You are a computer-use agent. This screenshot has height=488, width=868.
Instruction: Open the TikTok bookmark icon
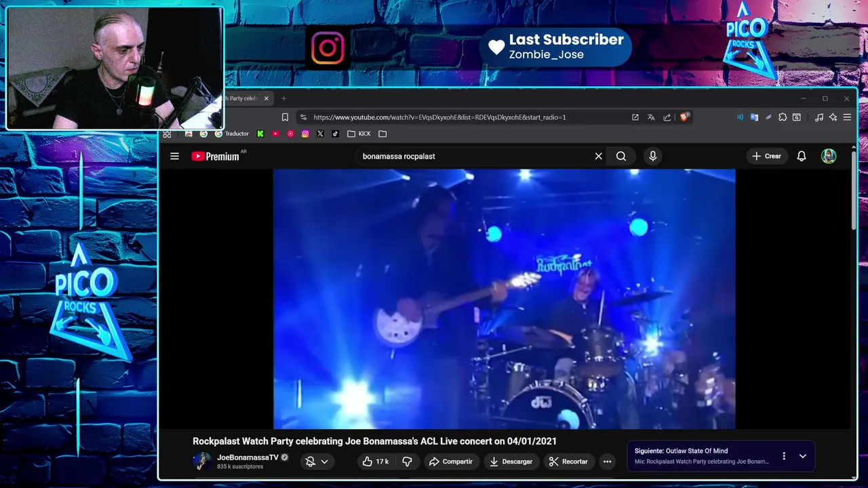(x=335, y=134)
